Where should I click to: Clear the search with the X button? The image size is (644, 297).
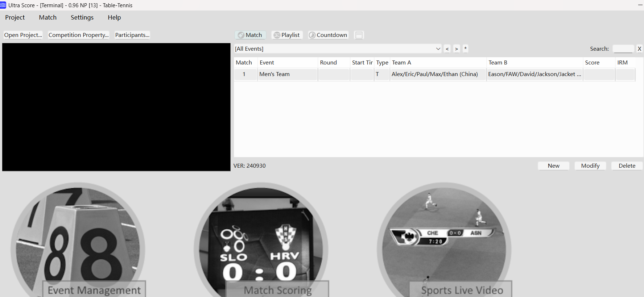[639, 49]
